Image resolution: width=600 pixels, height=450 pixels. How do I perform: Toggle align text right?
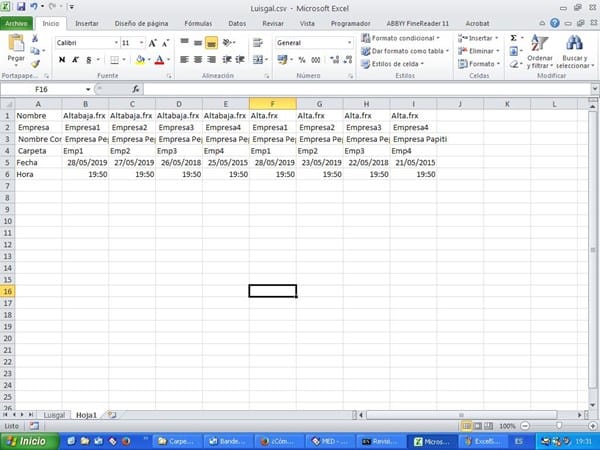(x=211, y=60)
